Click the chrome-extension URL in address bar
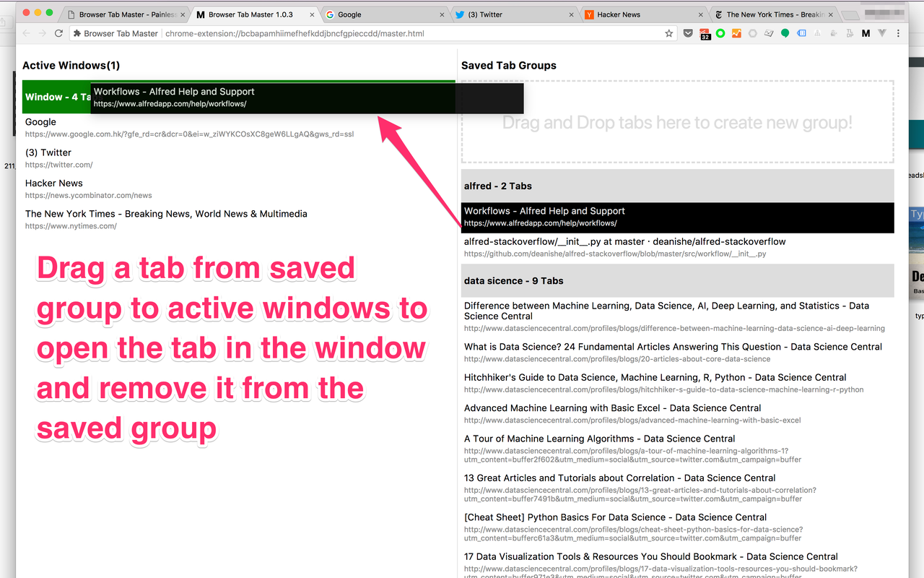924x578 pixels. [295, 33]
